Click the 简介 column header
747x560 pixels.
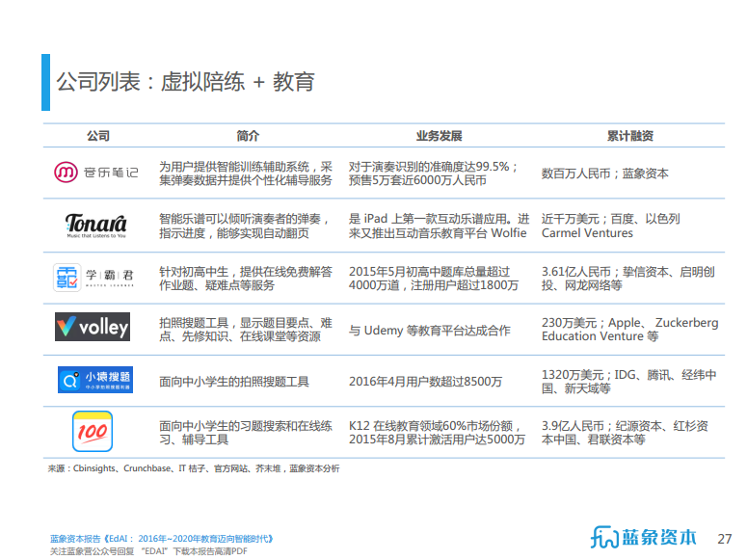[x=248, y=136]
